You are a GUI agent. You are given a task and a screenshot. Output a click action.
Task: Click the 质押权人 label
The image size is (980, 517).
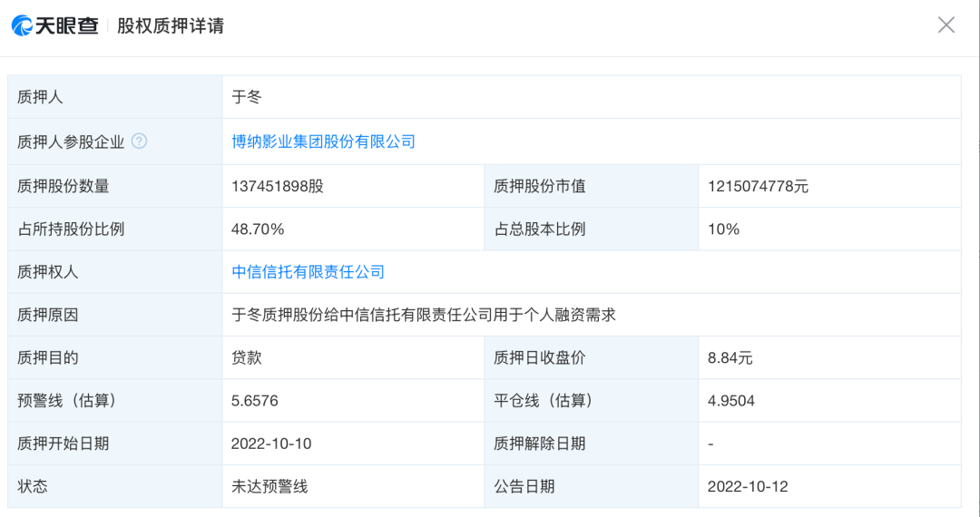[x=47, y=271]
